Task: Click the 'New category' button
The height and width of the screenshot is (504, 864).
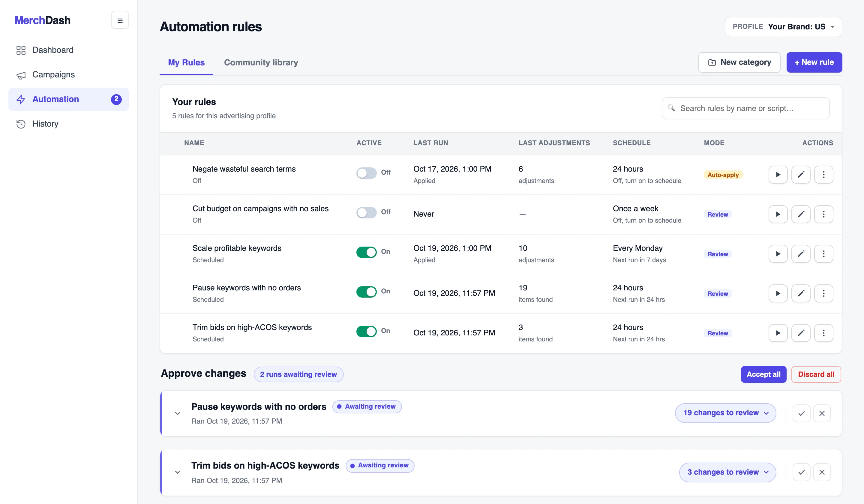Action: pyautogui.click(x=739, y=62)
